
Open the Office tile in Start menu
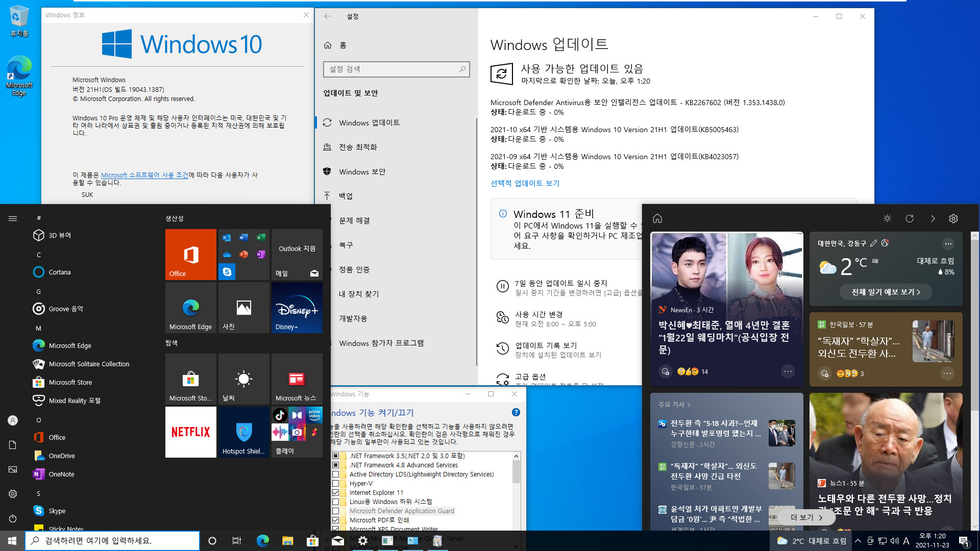(x=190, y=254)
